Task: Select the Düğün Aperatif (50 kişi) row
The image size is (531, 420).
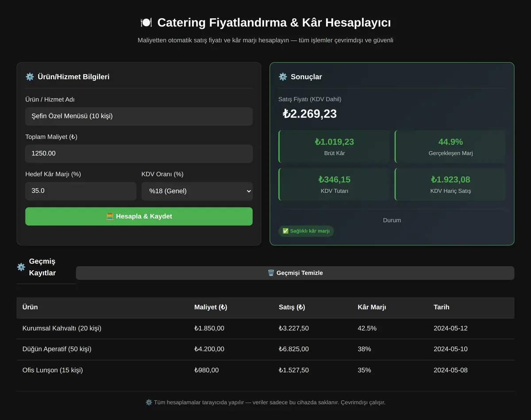Action: point(265,349)
